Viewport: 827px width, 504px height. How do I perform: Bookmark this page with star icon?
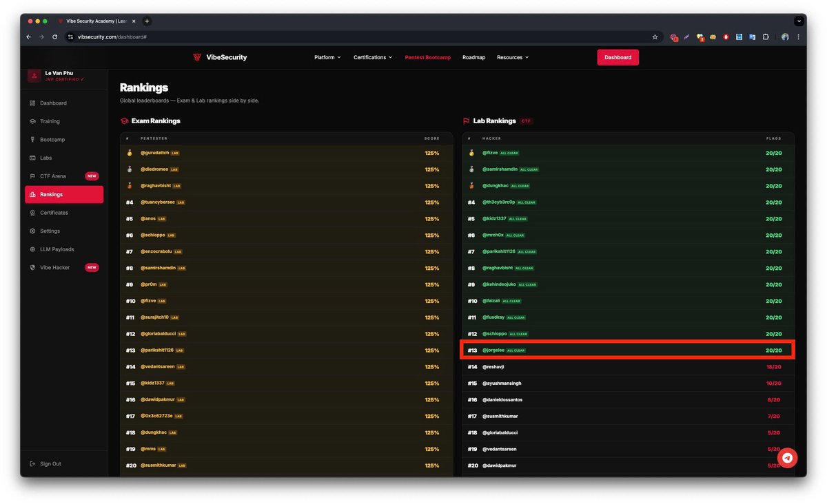[x=655, y=37]
